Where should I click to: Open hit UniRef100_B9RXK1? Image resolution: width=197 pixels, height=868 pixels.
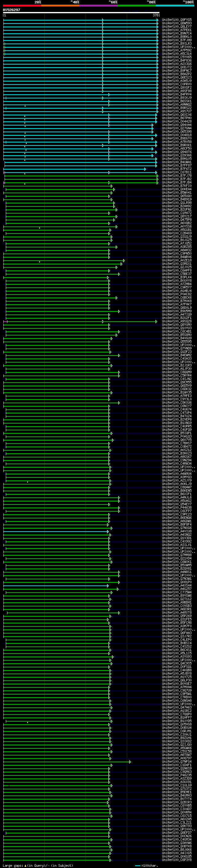click(176, 145)
